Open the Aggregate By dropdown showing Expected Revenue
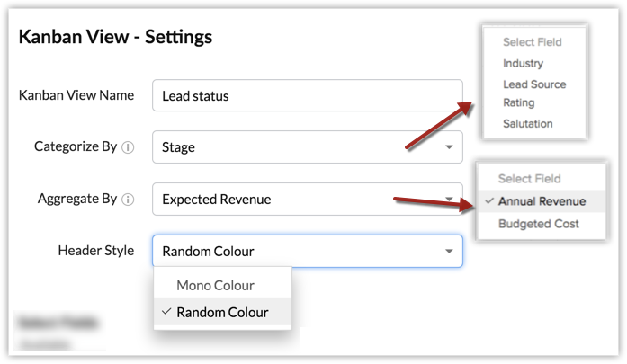This screenshot has width=627, height=364. click(307, 200)
